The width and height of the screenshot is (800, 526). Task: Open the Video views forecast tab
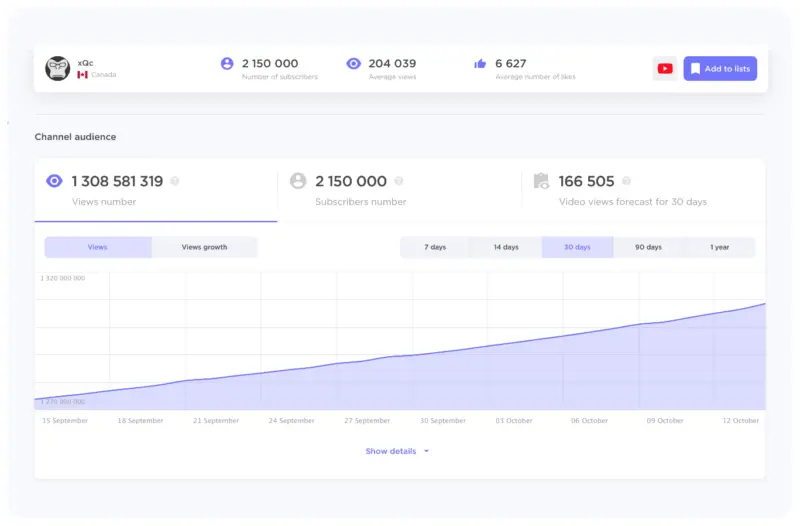point(643,190)
